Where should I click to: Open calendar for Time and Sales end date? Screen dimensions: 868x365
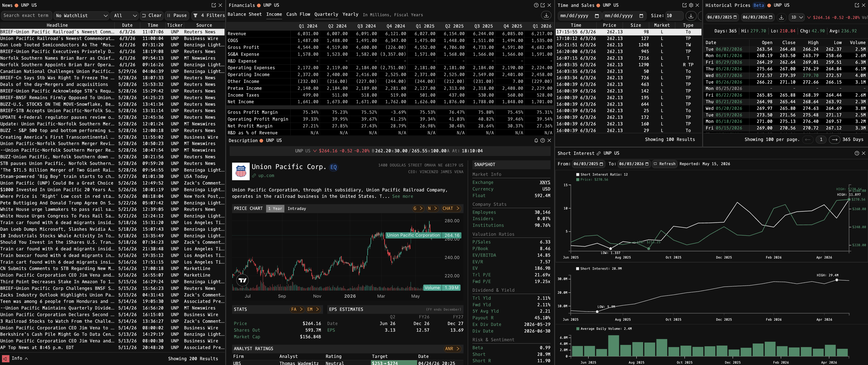pos(641,16)
